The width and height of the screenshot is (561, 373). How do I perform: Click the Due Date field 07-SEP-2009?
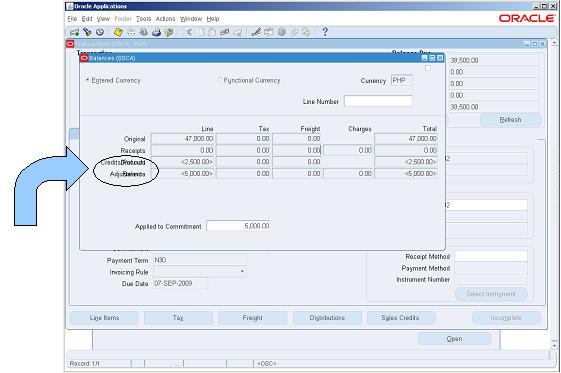point(181,283)
